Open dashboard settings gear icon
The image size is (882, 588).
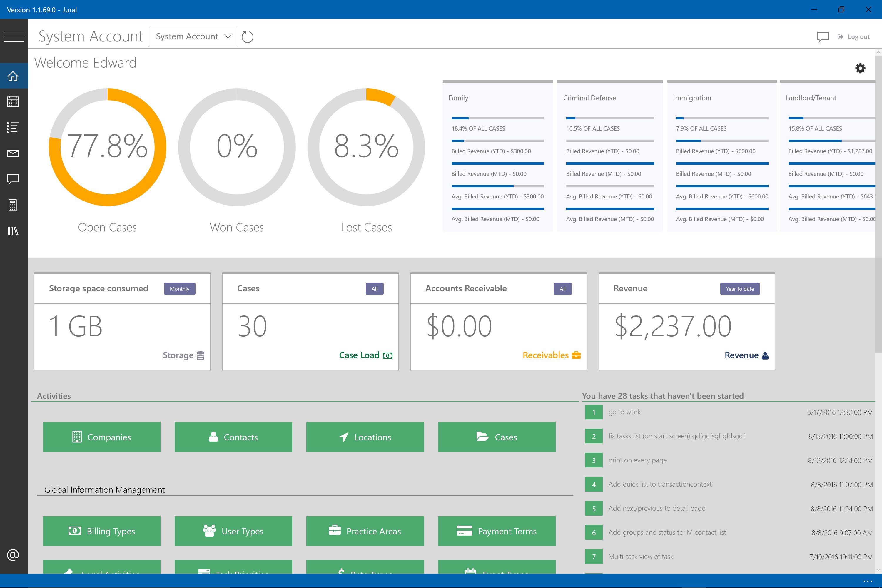click(x=860, y=68)
